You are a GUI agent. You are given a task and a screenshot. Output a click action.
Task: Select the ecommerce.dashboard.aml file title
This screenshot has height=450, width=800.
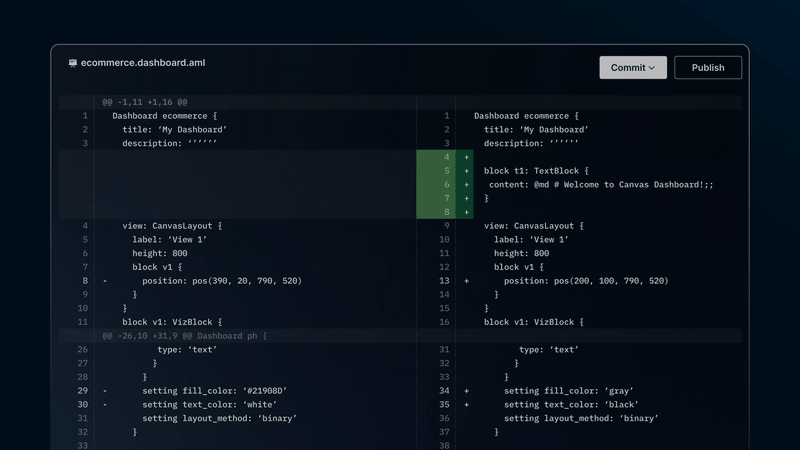coord(143,63)
